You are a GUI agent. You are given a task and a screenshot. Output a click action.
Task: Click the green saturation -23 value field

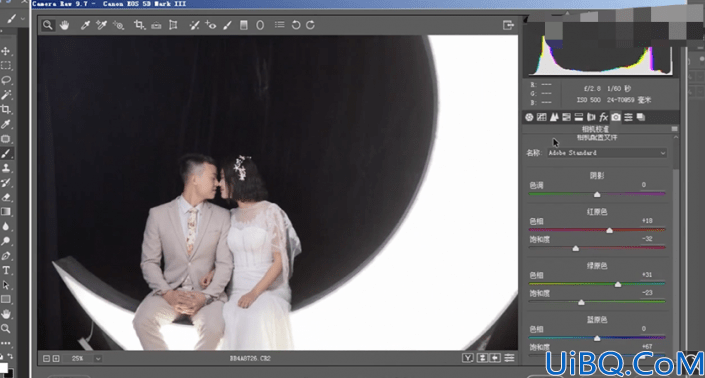[647, 293]
